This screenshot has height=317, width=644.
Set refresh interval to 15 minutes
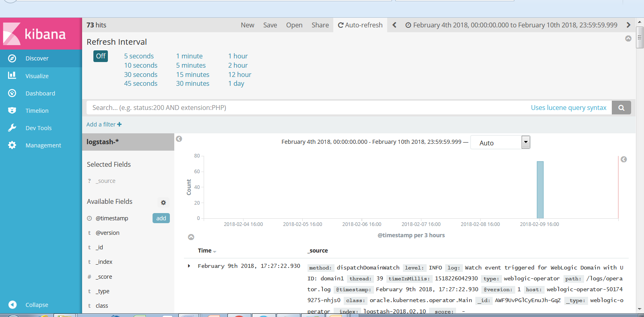click(x=193, y=75)
